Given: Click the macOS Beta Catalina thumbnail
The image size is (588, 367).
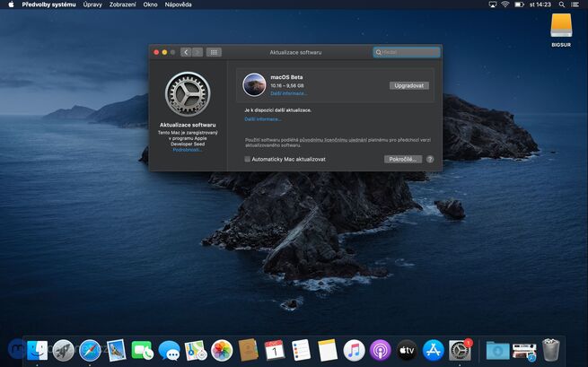Looking at the screenshot, I should click(254, 84).
